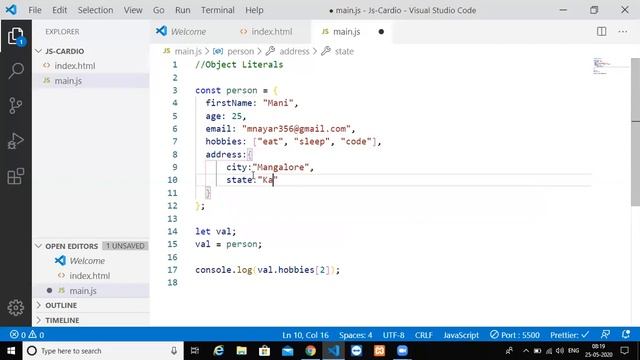Open the feedback icon in status bar
Viewport: 640px width, 360px height.
point(605,335)
